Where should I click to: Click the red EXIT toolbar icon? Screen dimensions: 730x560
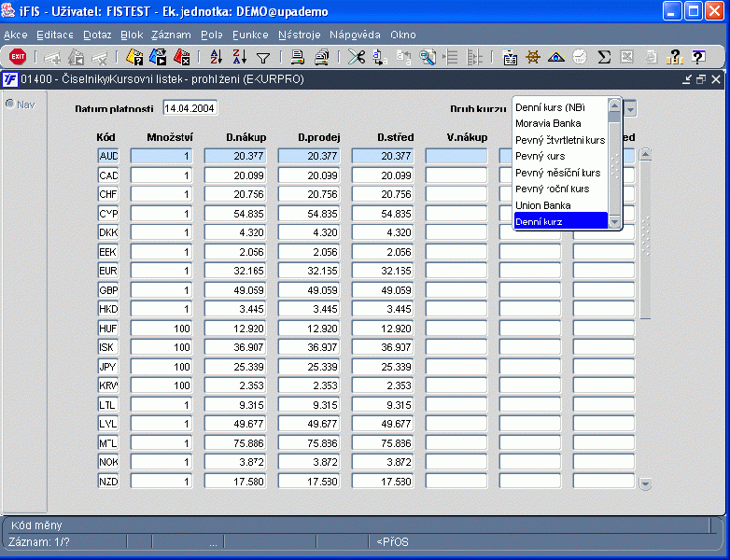(17, 57)
